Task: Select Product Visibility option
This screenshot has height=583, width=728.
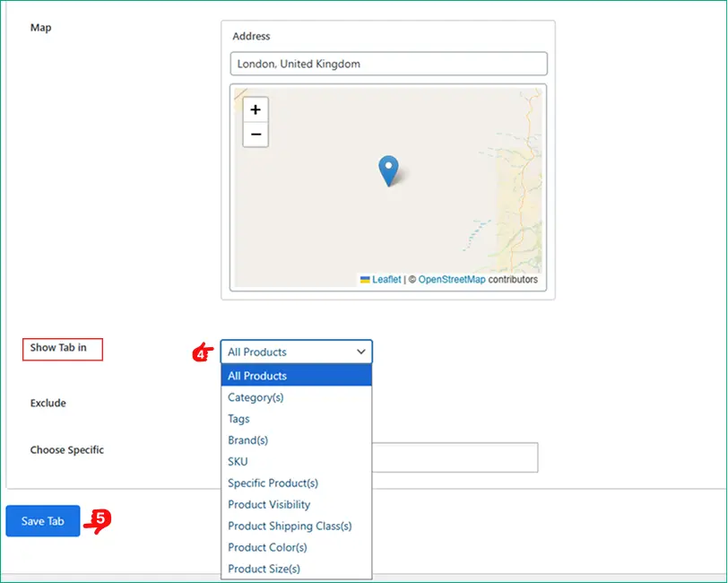Action: pyautogui.click(x=296, y=505)
